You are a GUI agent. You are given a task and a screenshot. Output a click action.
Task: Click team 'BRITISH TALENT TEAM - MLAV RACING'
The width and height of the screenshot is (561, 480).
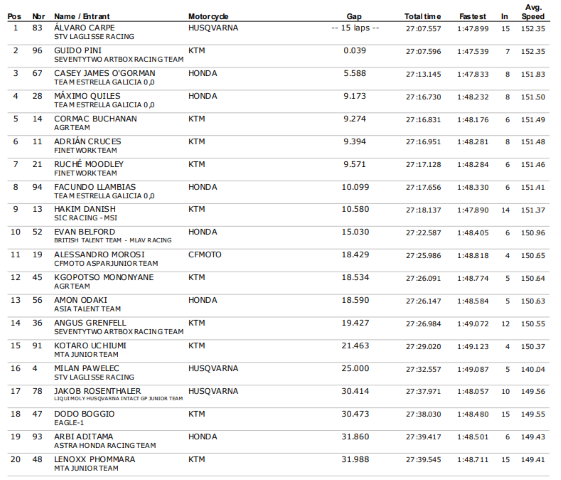pyautogui.click(x=113, y=240)
